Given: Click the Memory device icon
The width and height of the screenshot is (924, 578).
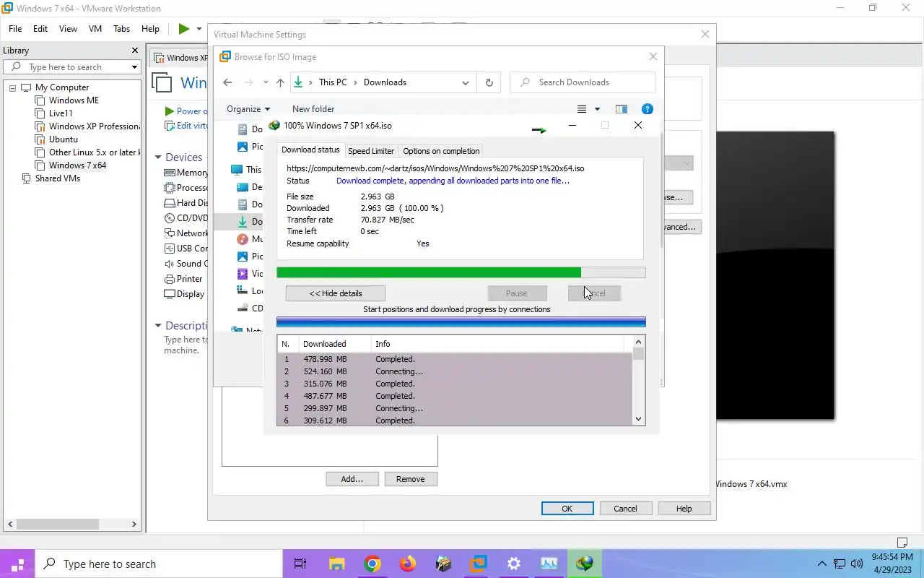Looking at the screenshot, I should tap(170, 173).
